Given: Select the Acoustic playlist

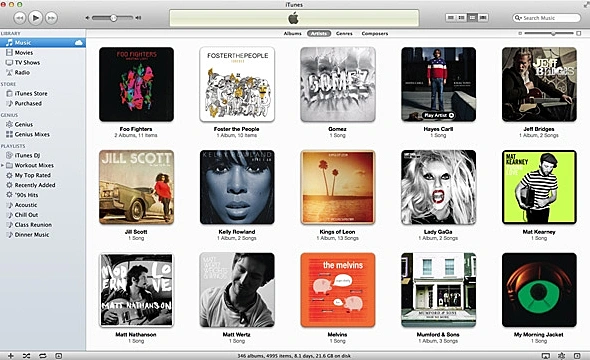Looking at the screenshot, I should (25, 205).
